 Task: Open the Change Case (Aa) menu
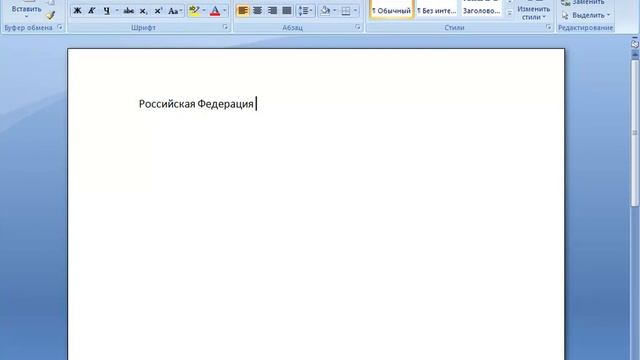(x=175, y=11)
